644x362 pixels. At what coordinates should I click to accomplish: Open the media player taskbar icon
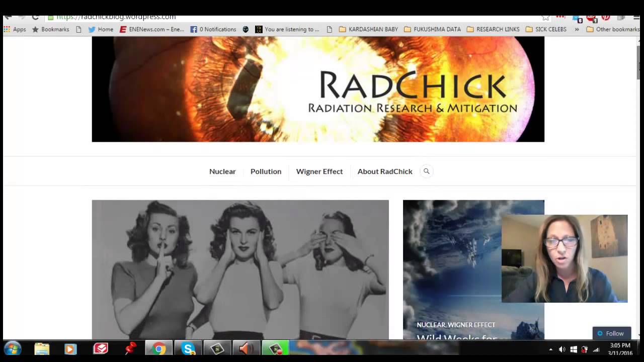70,348
